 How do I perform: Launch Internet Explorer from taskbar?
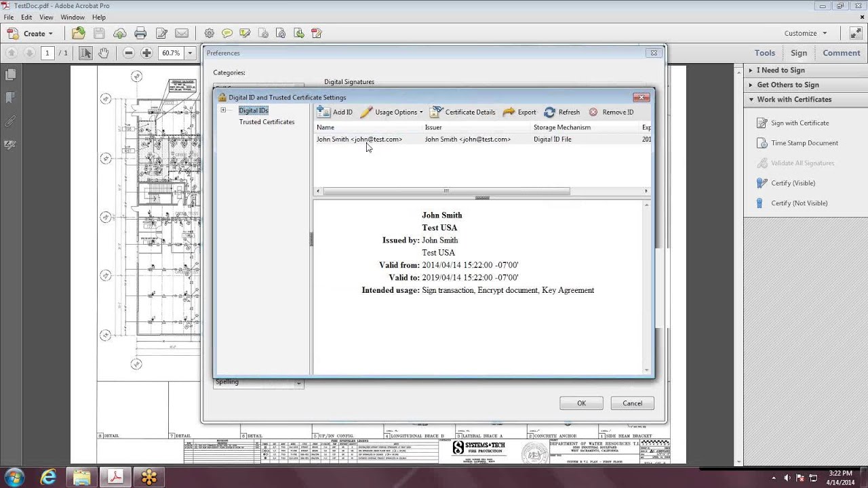48,477
